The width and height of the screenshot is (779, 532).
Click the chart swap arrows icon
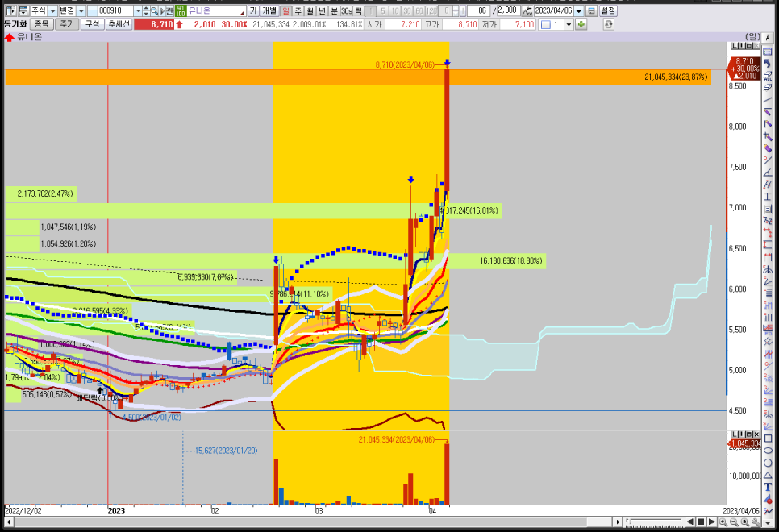click(527, 10)
